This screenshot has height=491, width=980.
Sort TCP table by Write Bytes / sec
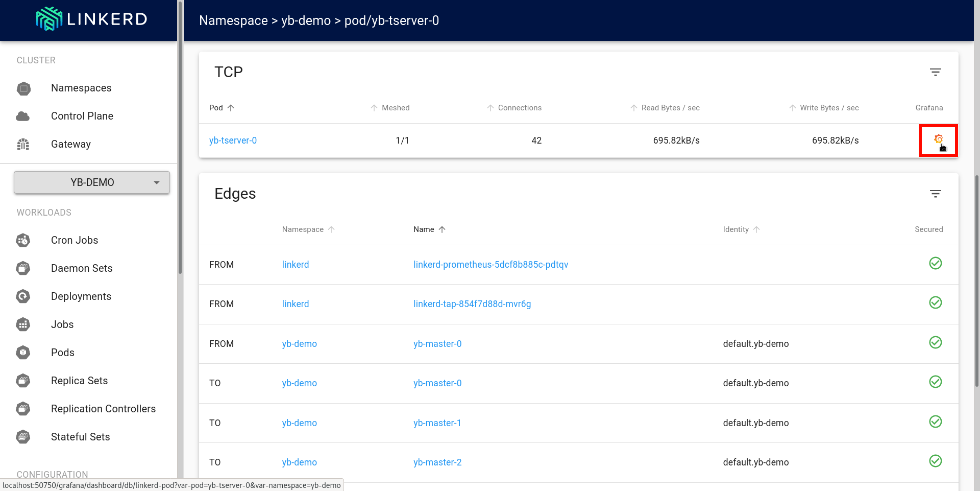(823, 108)
